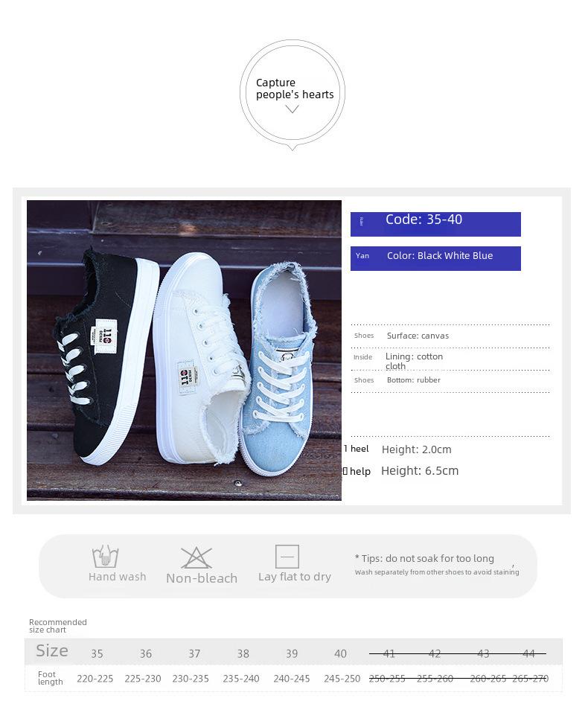Viewport: 588px width, 701px height.
Task: Click the Bottom: rubber text row
Action: coord(414,380)
